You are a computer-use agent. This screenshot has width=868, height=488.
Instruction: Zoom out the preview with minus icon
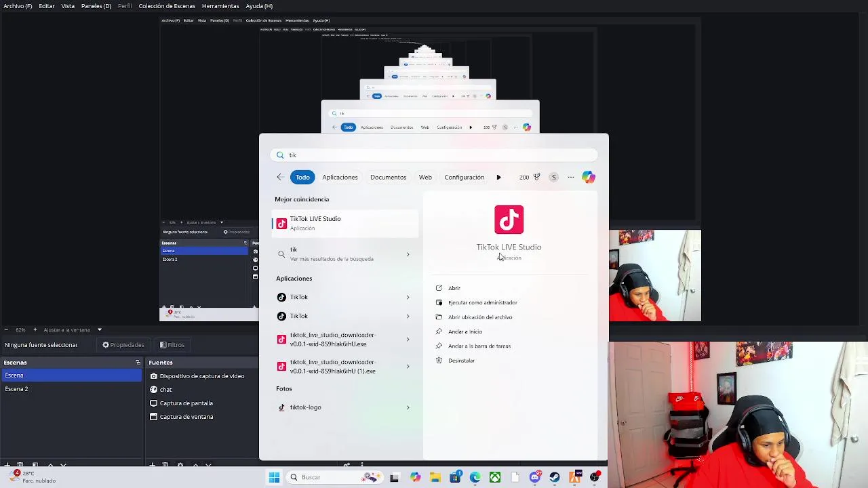click(6, 329)
